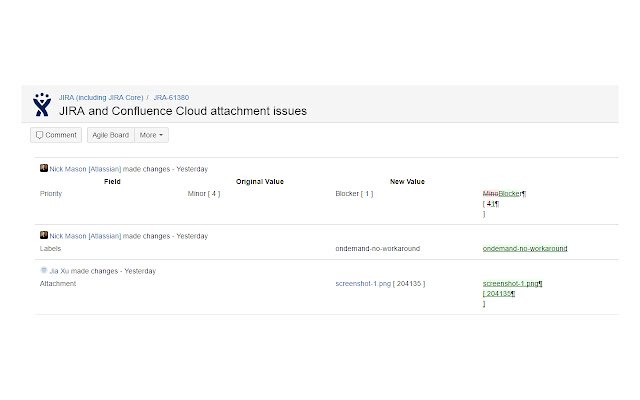The width and height of the screenshot is (640, 400).
Task: Open the Jia Xu user link
Action: (x=59, y=271)
